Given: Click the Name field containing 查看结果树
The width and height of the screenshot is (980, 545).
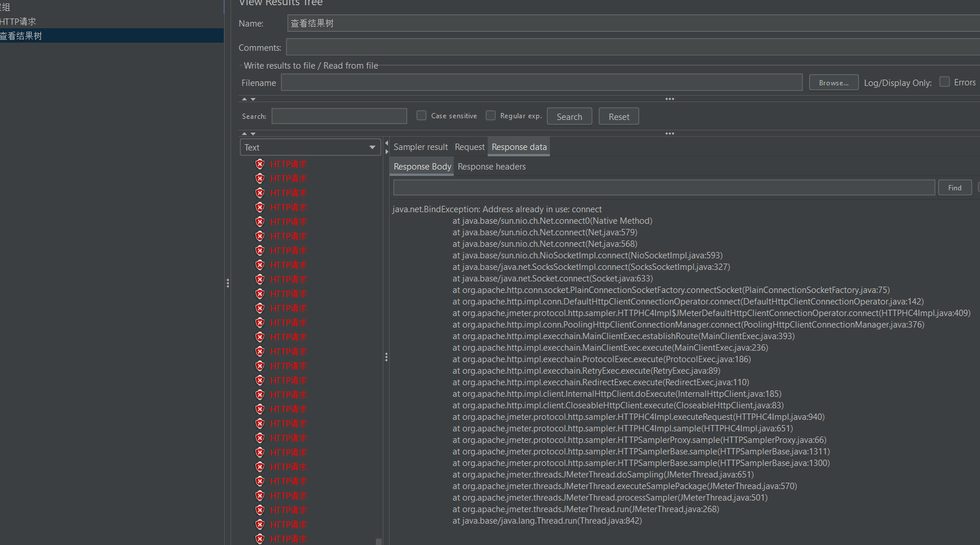Looking at the screenshot, I should pyautogui.click(x=633, y=23).
